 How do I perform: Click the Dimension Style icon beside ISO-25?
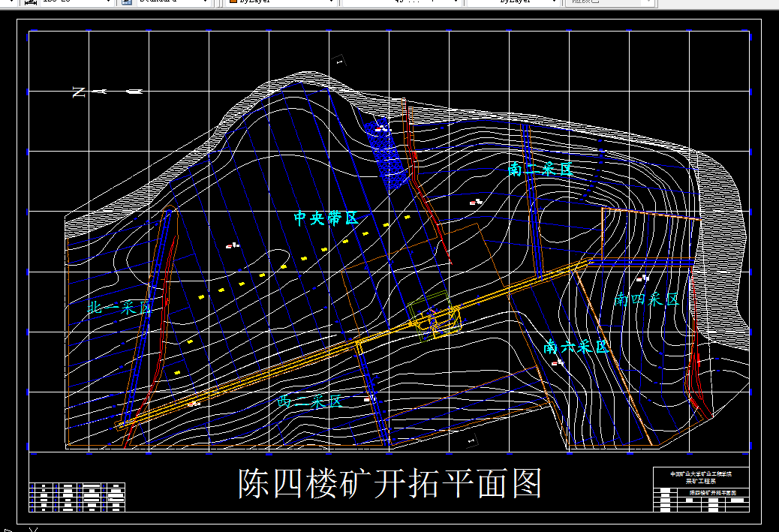30,3
